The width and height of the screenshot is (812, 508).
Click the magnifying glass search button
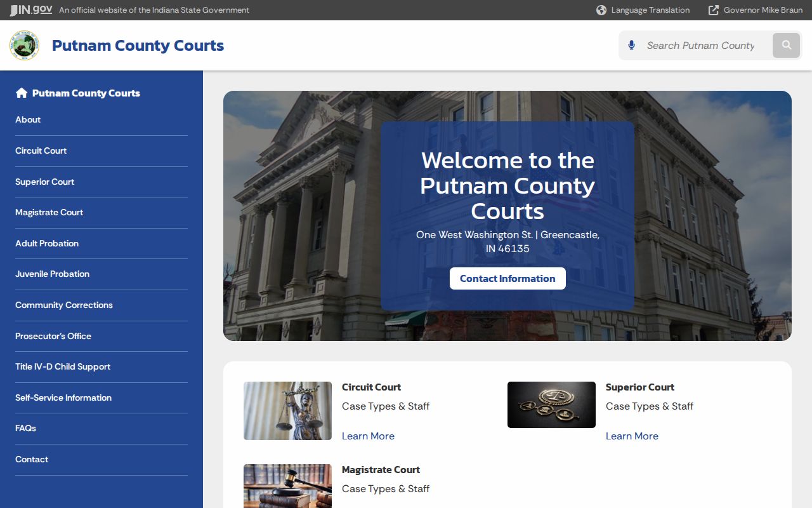[x=787, y=45]
